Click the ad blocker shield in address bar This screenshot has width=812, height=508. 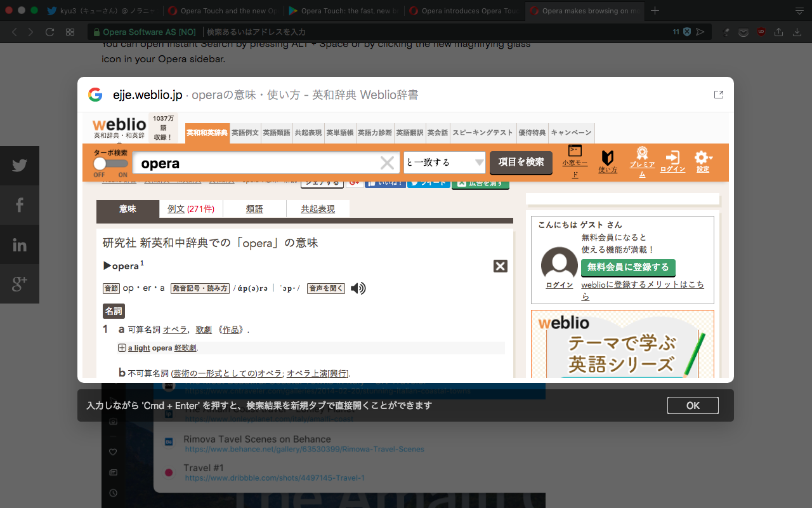click(x=687, y=32)
